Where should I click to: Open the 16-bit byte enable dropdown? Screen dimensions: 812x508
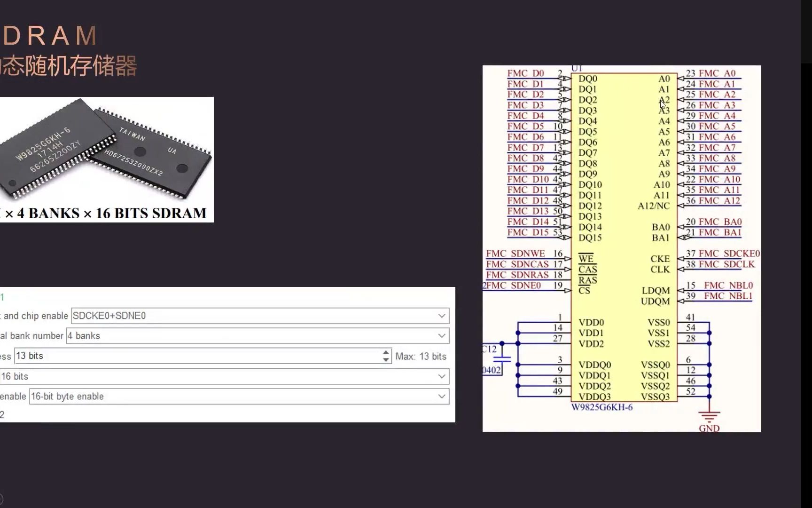coord(441,397)
